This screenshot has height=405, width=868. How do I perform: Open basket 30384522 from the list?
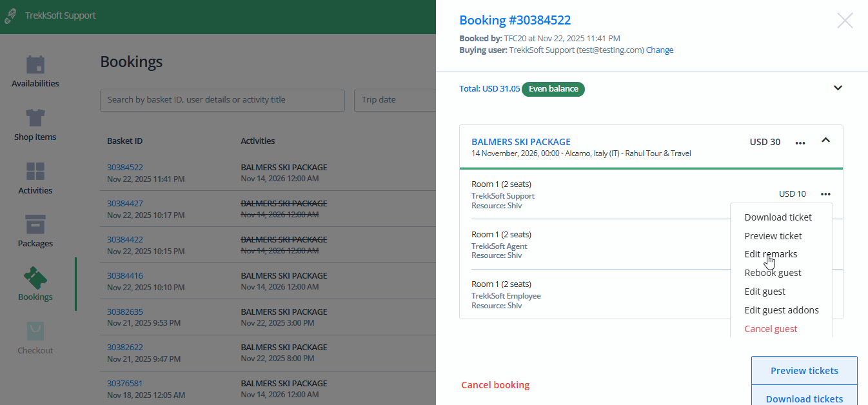pos(125,166)
